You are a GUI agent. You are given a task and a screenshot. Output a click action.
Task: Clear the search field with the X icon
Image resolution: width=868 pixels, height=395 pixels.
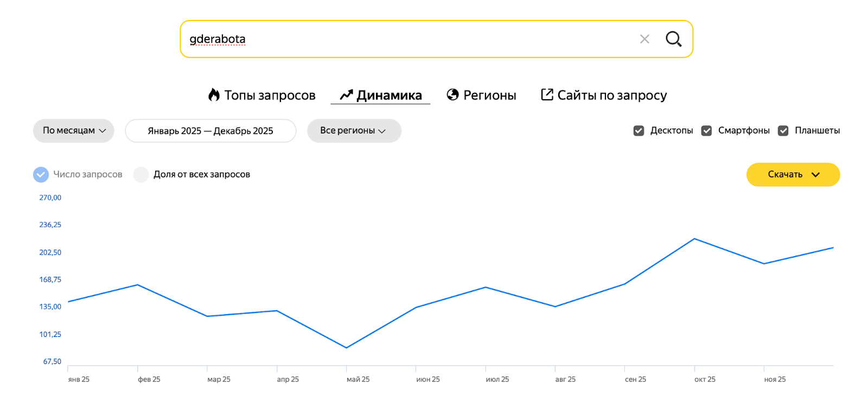pyautogui.click(x=644, y=39)
